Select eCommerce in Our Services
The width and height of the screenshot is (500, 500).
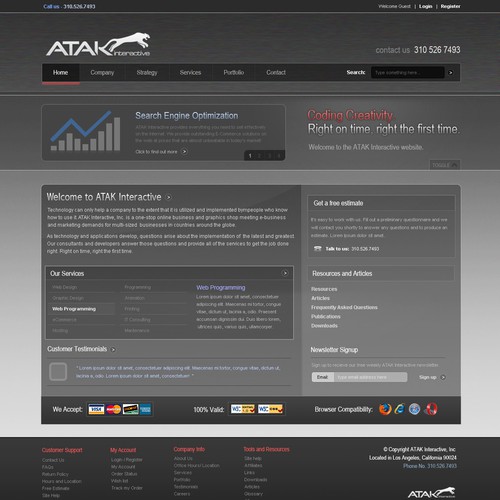pyautogui.click(x=64, y=320)
